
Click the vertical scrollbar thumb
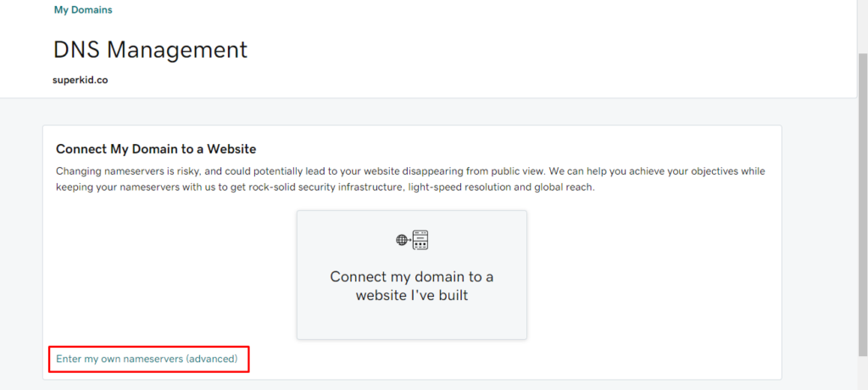coord(862,205)
